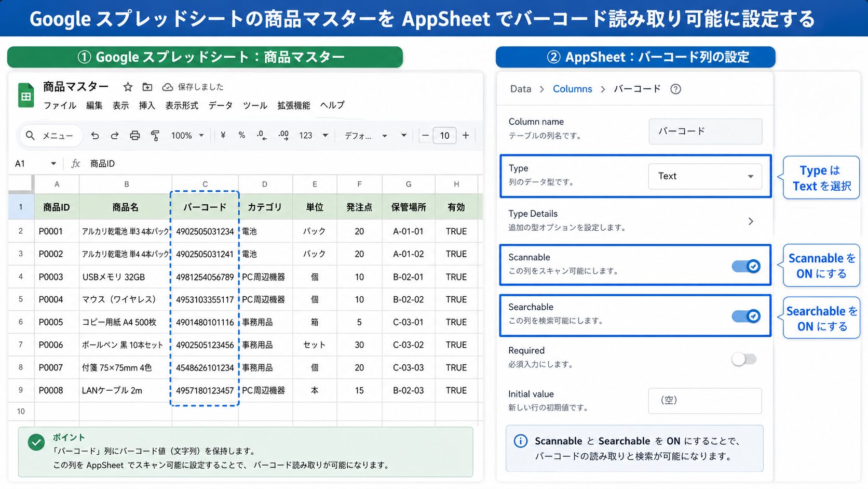Click the font size field showing 10
Viewport: 868px width, 489px height.
tap(445, 136)
